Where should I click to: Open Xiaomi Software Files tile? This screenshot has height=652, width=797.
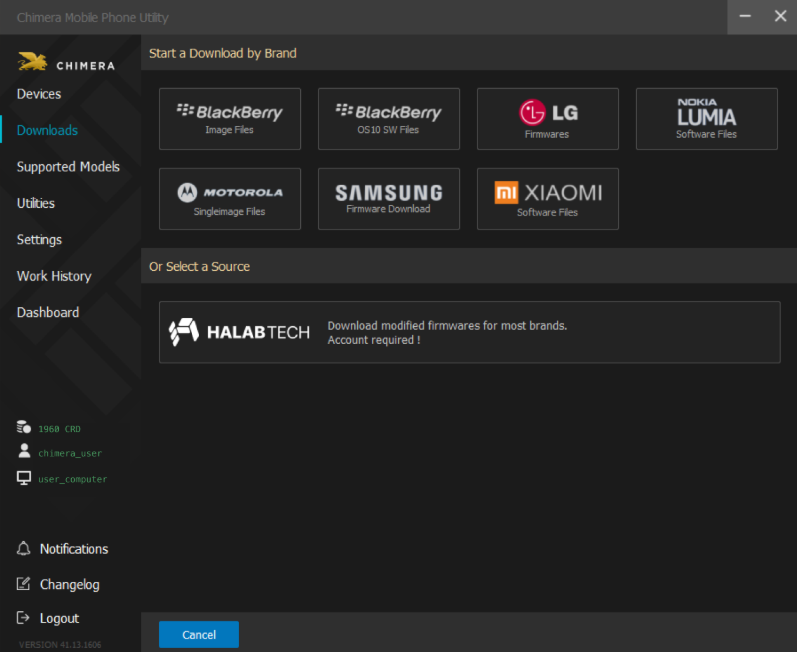(547, 199)
